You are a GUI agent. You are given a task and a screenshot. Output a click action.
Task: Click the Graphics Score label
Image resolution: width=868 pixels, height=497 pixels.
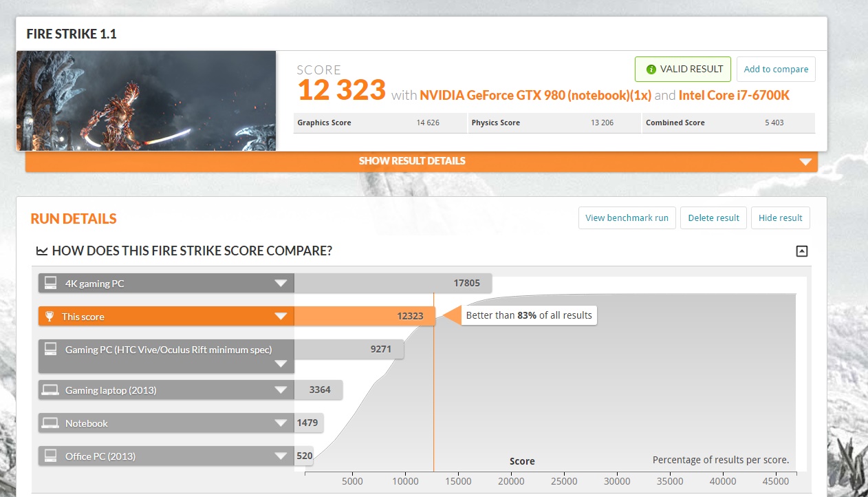(324, 123)
